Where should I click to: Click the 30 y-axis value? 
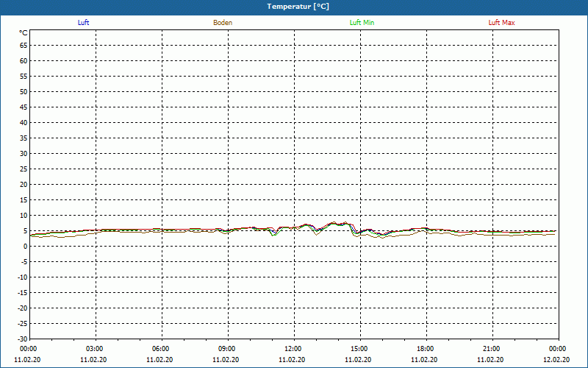24,154
